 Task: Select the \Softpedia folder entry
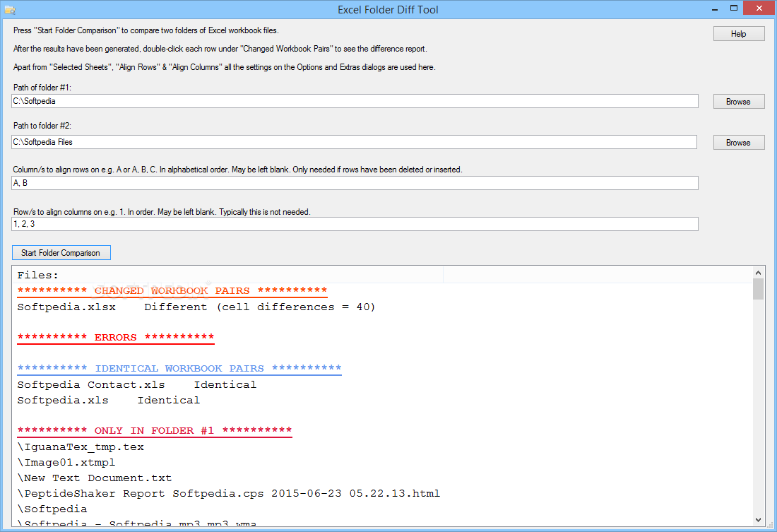pyautogui.click(x=52, y=509)
